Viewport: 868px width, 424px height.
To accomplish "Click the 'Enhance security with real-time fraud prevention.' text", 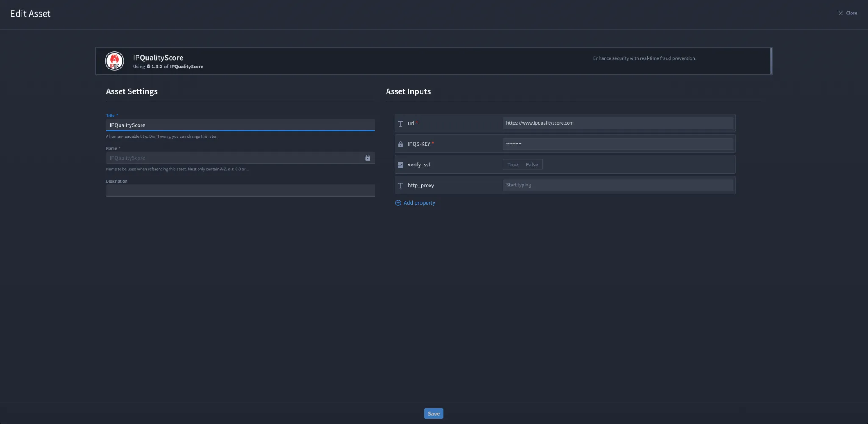I will (x=644, y=58).
